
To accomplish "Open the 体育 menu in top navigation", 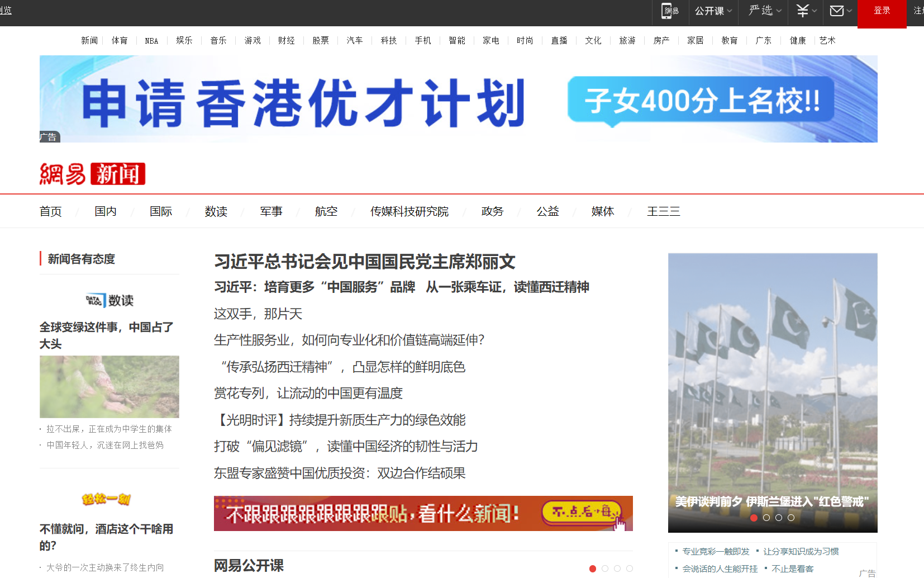I will pyautogui.click(x=119, y=40).
